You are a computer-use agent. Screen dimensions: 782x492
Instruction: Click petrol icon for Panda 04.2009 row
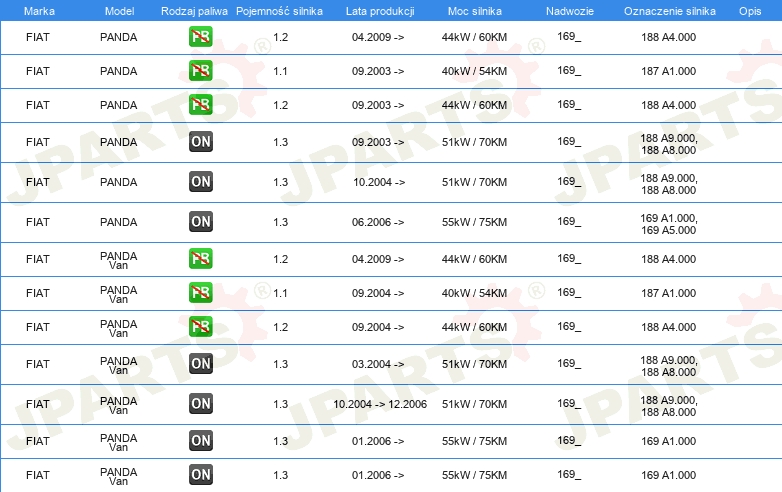(200, 37)
